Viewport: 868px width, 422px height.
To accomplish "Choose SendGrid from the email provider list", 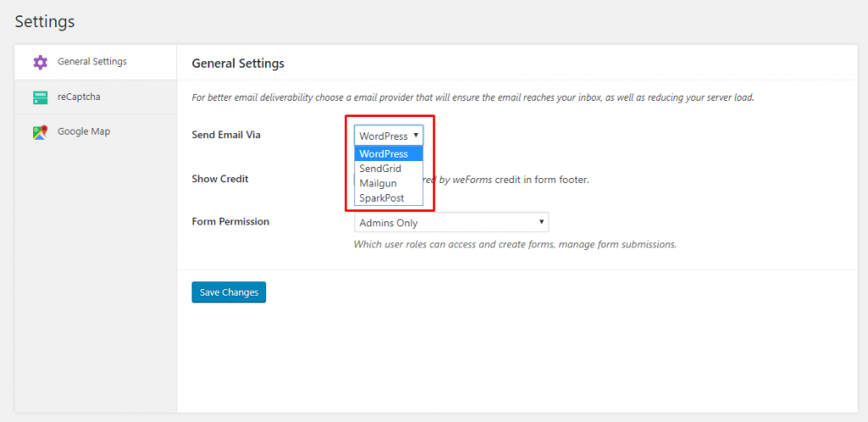I will 388,169.
